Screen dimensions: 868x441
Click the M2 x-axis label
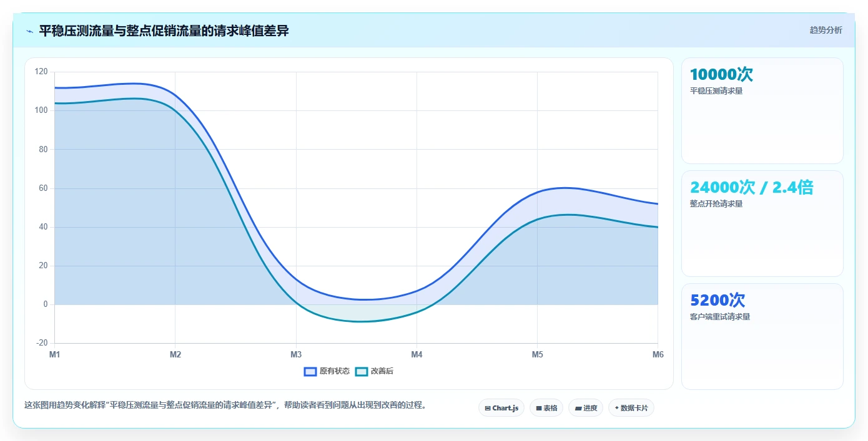pyautogui.click(x=175, y=355)
